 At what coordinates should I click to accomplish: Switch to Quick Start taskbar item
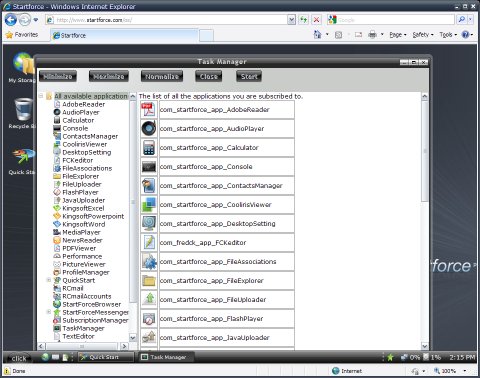106,357
